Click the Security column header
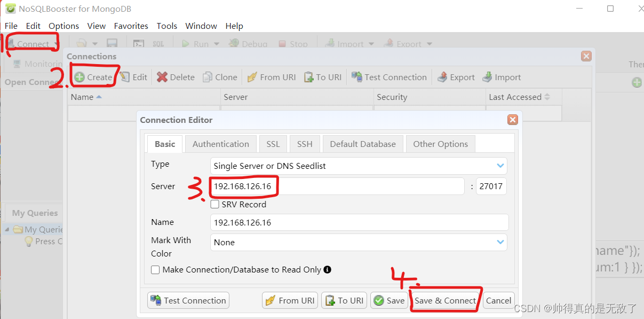 [430, 97]
